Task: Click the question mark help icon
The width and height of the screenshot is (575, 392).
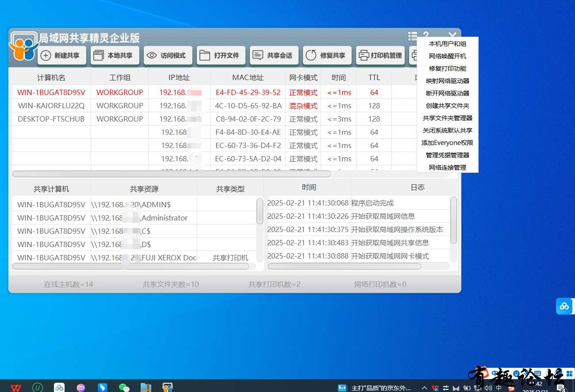Action: click(425, 35)
